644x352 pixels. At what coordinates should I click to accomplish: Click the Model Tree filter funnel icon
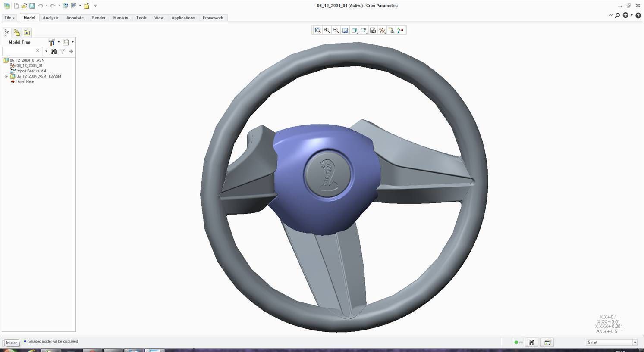63,51
